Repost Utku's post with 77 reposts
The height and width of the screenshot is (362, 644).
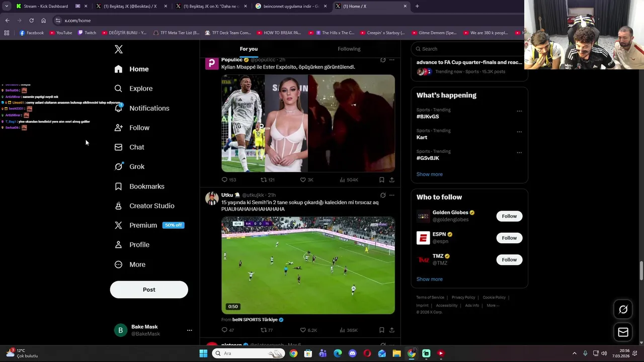pos(267,330)
